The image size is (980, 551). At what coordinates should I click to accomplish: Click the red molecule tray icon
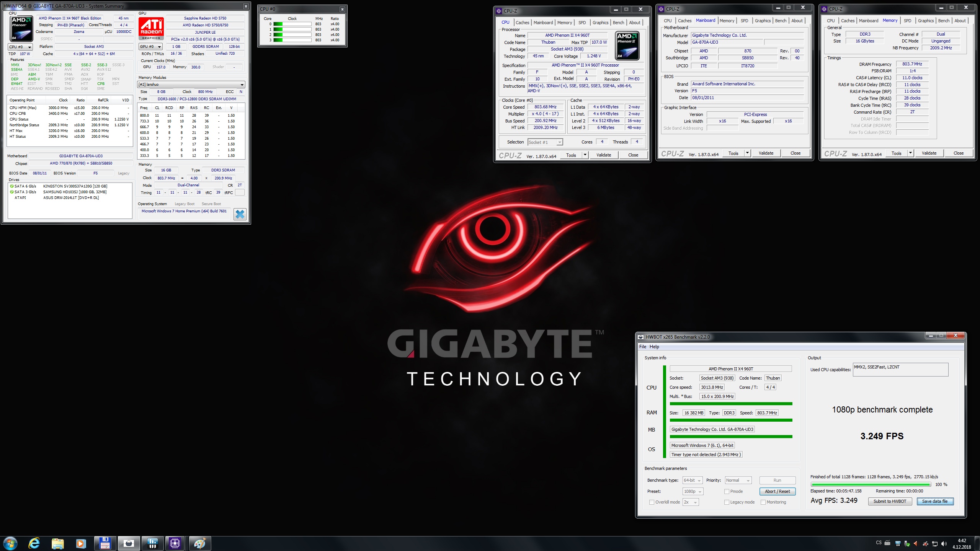pos(926,543)
